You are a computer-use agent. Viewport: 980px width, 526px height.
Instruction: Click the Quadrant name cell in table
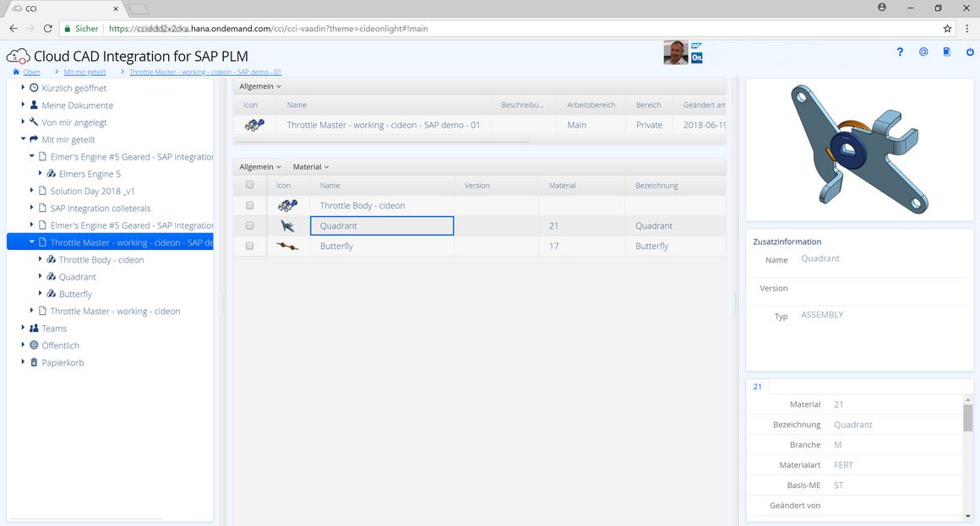pos(382,225)
